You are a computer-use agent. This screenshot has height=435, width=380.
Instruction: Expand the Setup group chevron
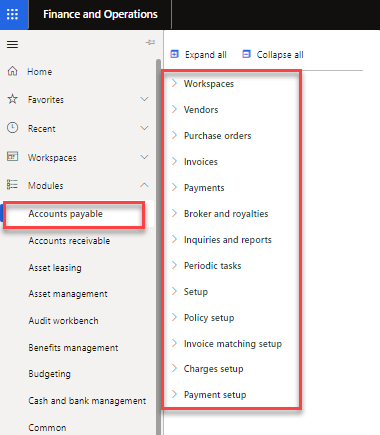coord(174,291)
